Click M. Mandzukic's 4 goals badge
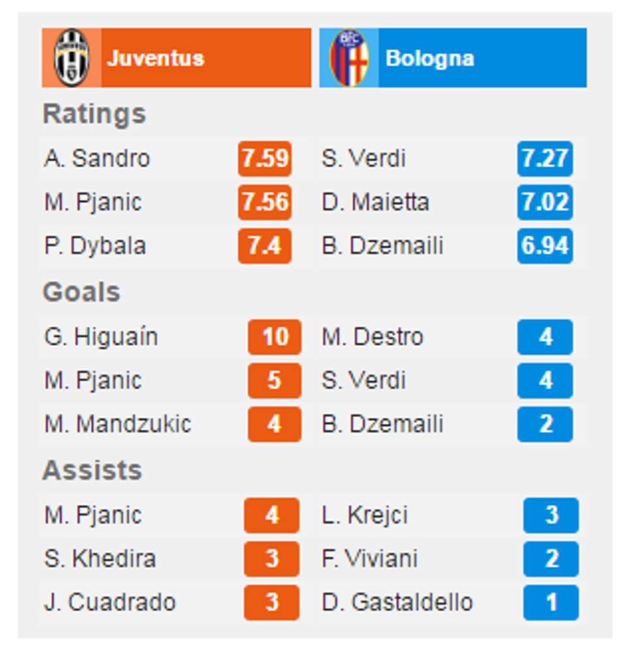The image size is (640, 672). 274,424
